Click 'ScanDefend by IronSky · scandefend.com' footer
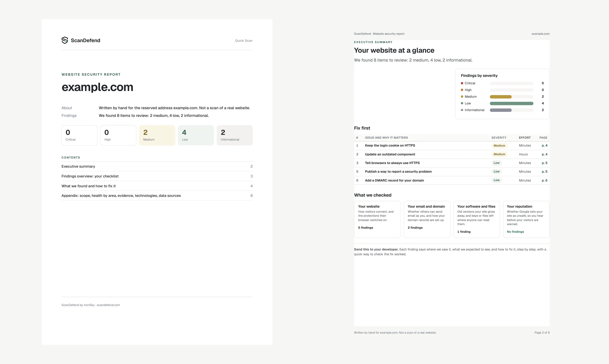 point(91,305)
